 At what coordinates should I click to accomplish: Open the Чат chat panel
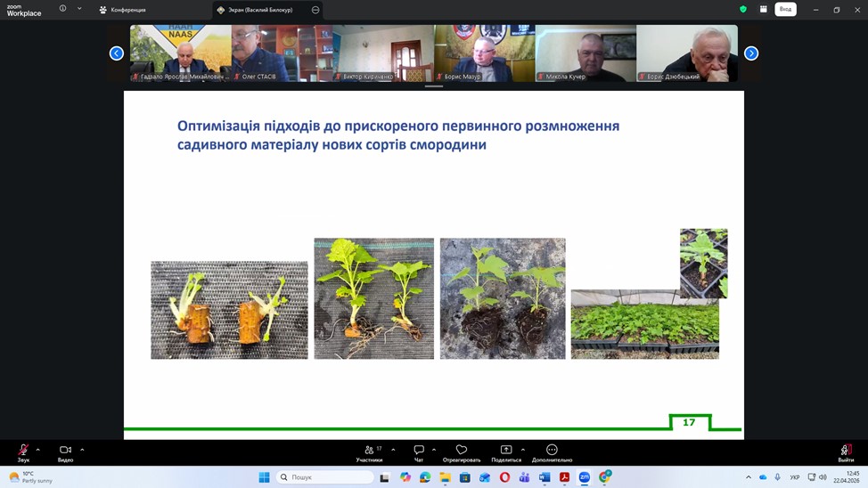(x=419, y=451)
